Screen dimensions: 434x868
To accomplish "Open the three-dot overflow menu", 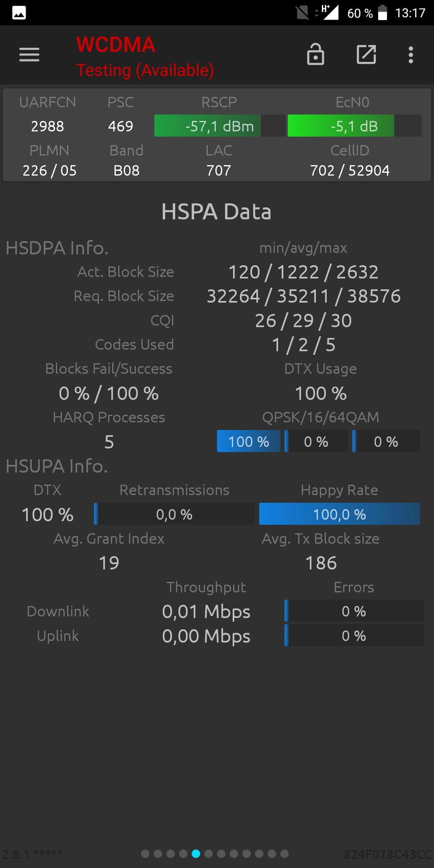I will click(411, 55).
